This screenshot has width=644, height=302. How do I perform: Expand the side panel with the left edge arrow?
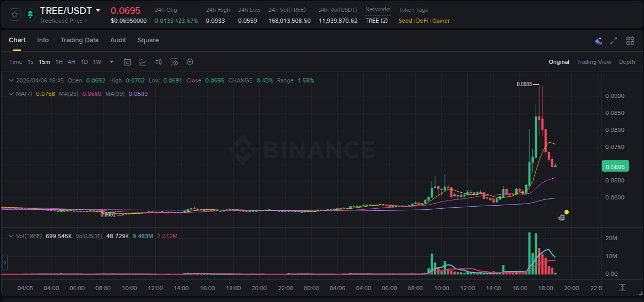[5, 263]
